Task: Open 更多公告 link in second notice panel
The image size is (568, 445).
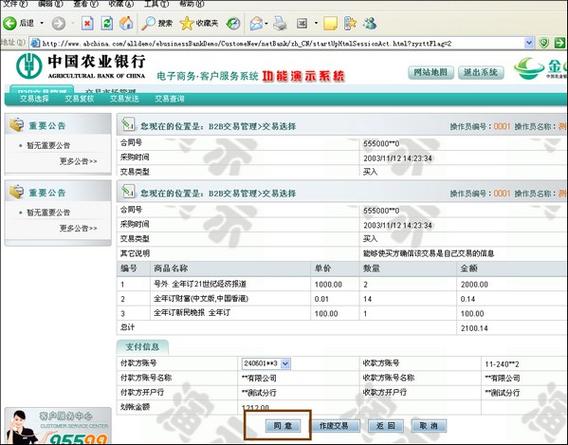Action: point(78,228)
